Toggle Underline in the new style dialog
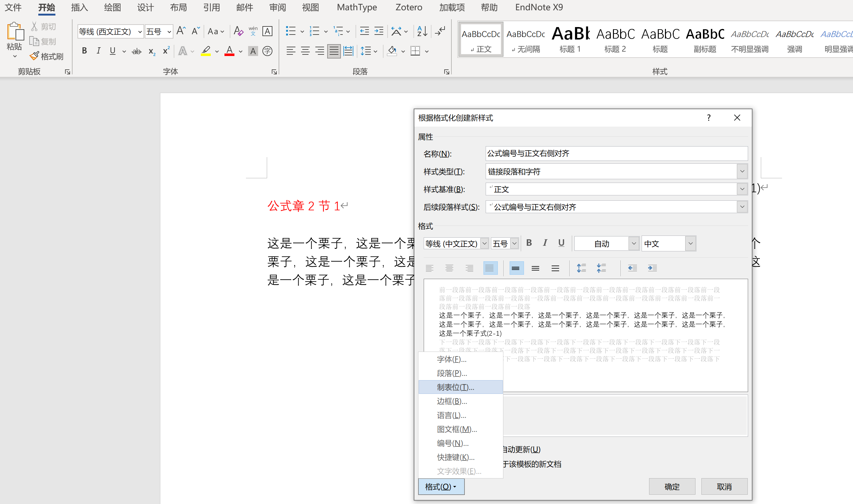Viewport: 853px width, 504px height. pos(561,243)
